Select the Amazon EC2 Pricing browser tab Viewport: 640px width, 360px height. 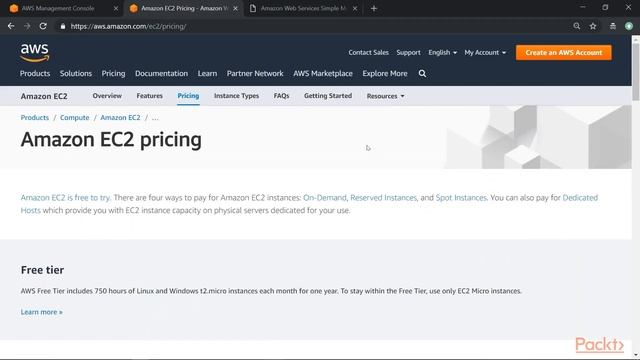pos(184,8)
